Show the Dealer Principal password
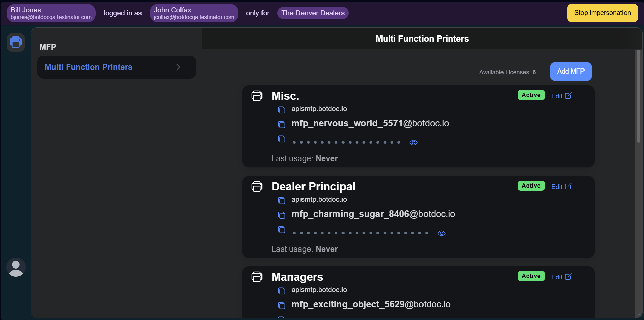Image resolution: width=644 pixels, height=320 pixels. pyautogui.click(x=441, y=233)
